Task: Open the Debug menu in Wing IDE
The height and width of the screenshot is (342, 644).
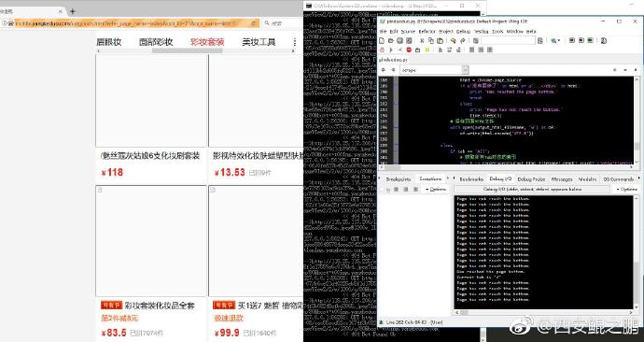Action: pos(463,31)
